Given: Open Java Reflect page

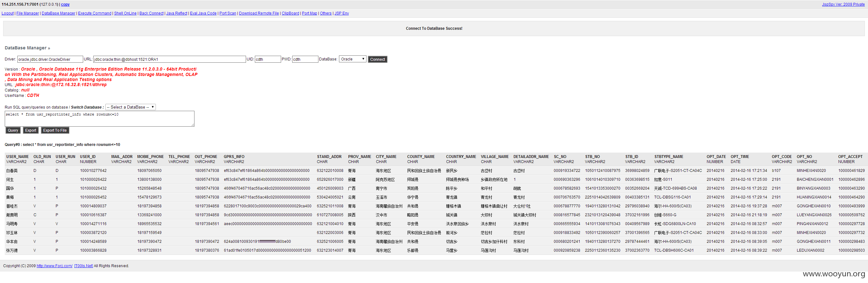Looking at the screenshot, I should (x=176, y=13).
